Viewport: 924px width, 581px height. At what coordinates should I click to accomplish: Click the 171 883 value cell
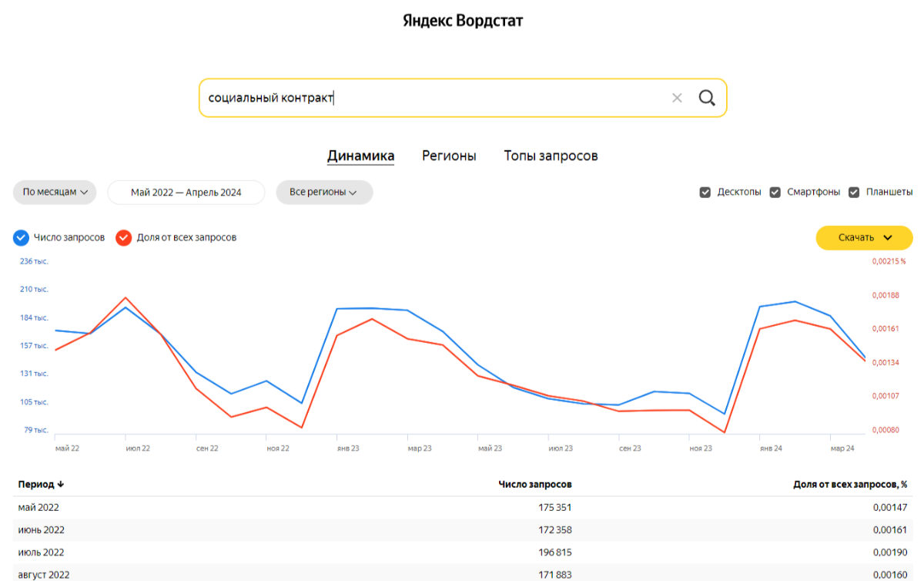[x=554, y=575]
